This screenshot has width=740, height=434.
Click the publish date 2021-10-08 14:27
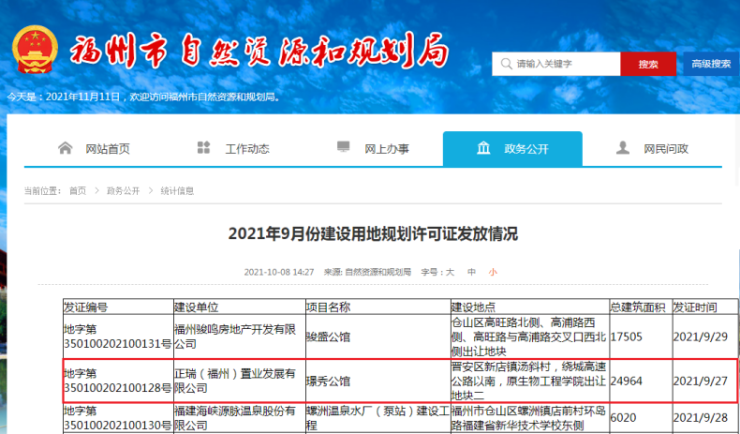(x=279, y=272)
